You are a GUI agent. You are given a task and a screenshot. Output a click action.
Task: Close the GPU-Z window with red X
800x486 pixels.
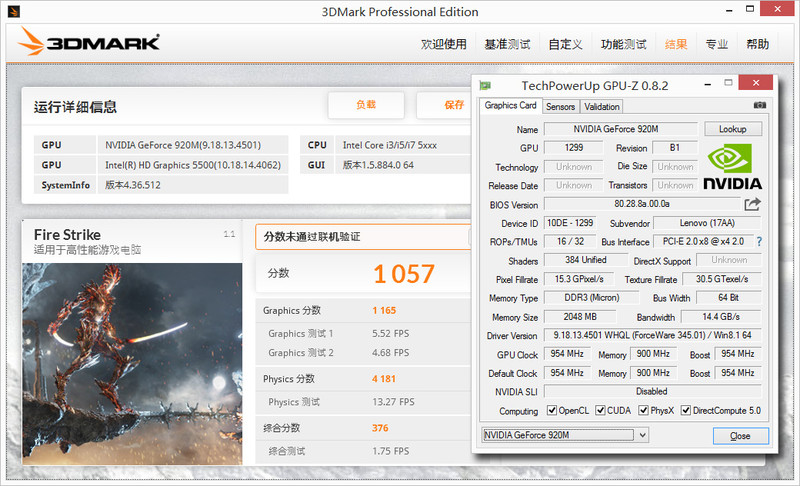coord(756,83)
